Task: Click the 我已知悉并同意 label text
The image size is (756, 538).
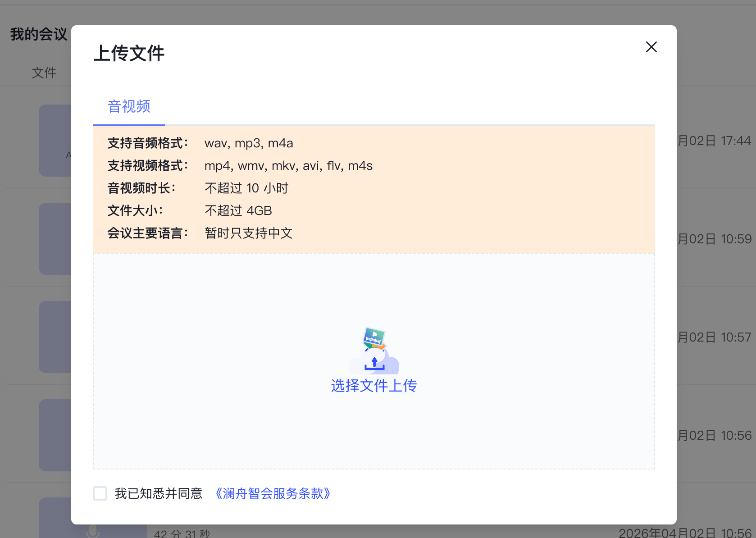Action: click(159, 493)
